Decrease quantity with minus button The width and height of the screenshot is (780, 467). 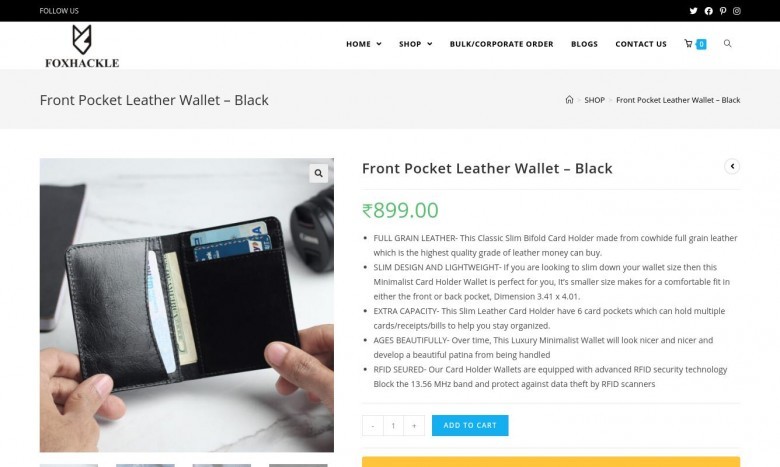[x=373, y=426]
